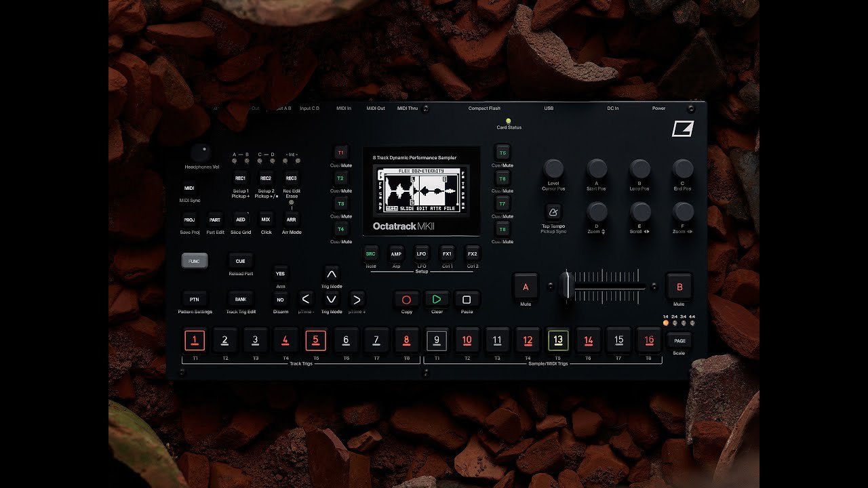Image resolution: width=868 pixels, height=488 pixels.
Task: Click the waveform on the display
Action: (422, 190)
